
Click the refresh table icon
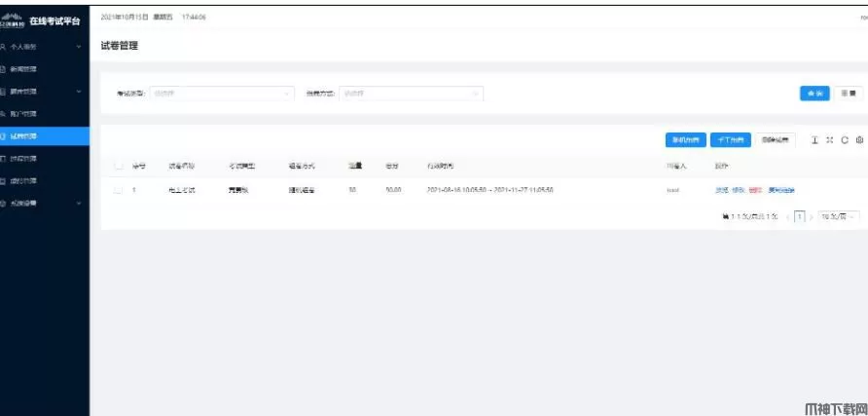click(845, 140)
